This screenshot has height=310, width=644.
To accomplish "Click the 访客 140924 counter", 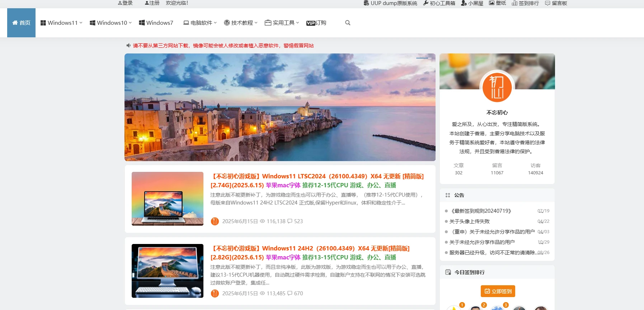I will (535, 169).
